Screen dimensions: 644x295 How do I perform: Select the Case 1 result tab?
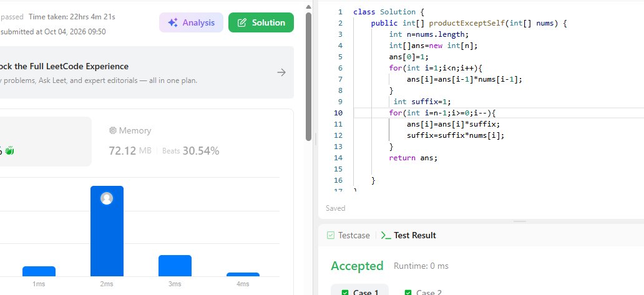click(x=360, y=289)
